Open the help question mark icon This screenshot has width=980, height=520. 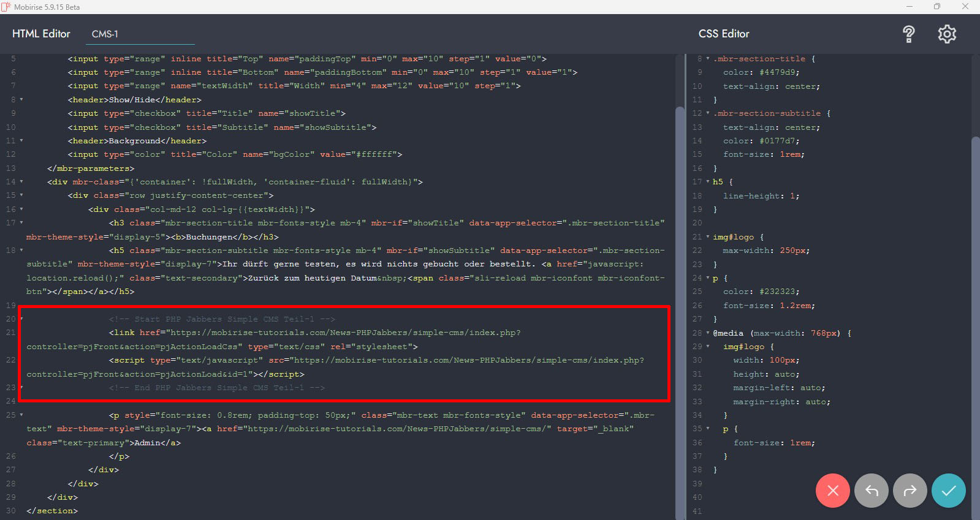(909, 34)
